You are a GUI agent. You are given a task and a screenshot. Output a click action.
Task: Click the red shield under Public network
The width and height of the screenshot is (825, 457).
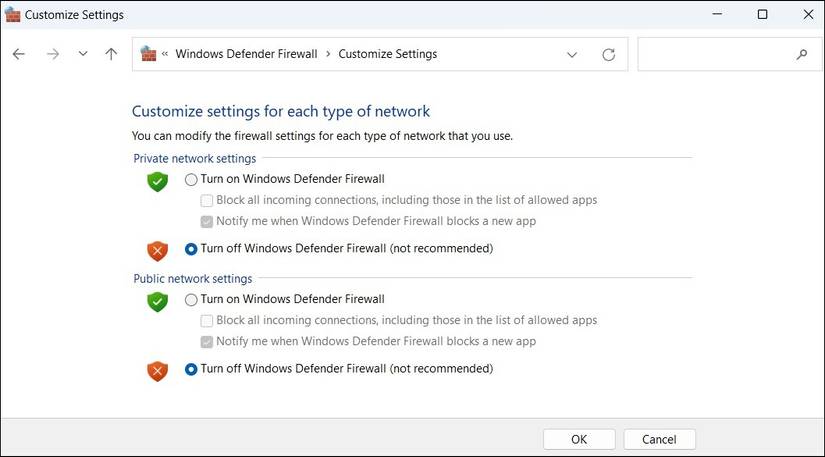point(157,370)
